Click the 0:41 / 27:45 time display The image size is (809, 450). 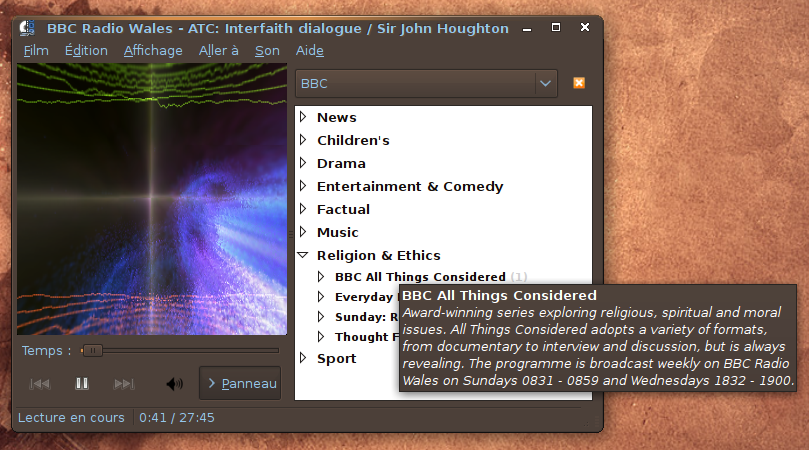177,417
